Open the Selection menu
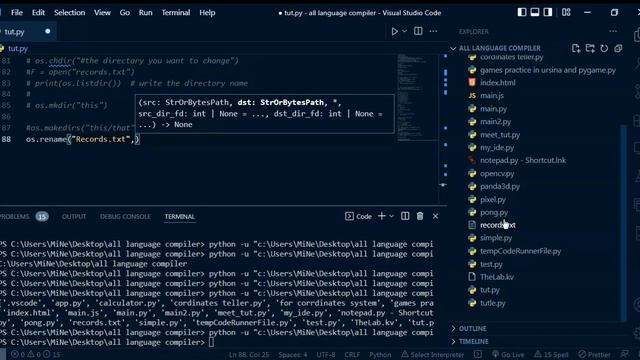This screenshot has height=360, width=640. pyautogui.click(x=69, y=13)
